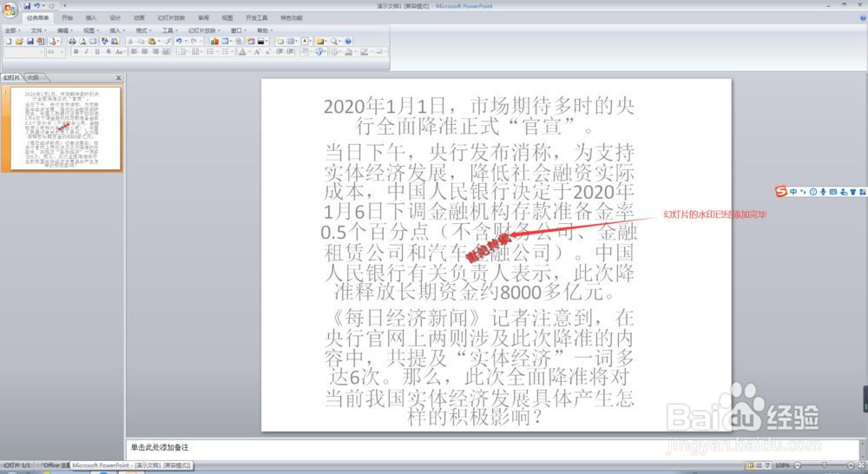Decrease font size
Viewport: 868px width, 474px height.
[x=268, y=51]
